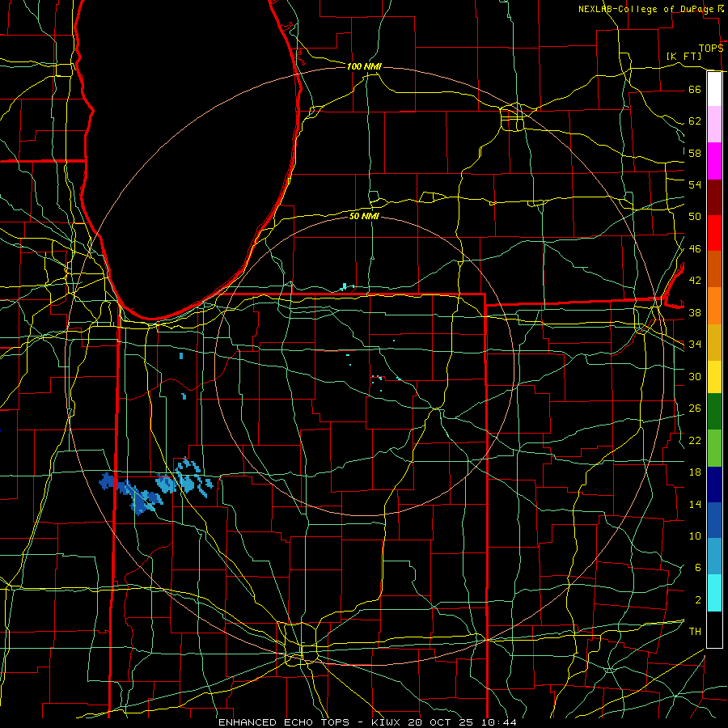Click legend value "66"
Screen dimensions: 728x728
(695, 90)
